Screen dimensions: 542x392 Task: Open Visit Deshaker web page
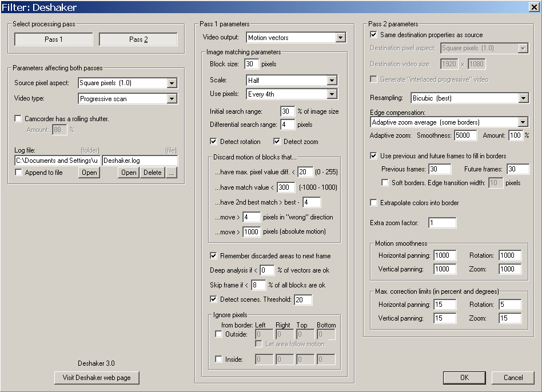pos(97,378)
